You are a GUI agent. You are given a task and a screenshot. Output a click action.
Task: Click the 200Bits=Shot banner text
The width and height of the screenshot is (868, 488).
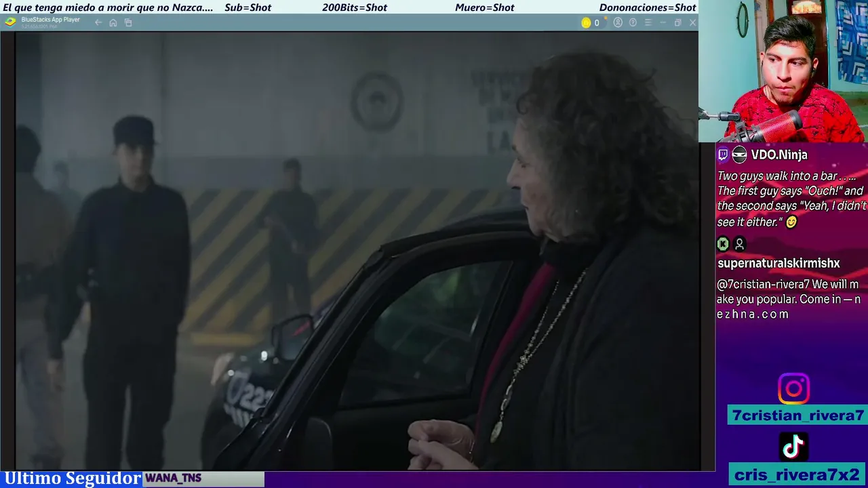click(355, 7)
